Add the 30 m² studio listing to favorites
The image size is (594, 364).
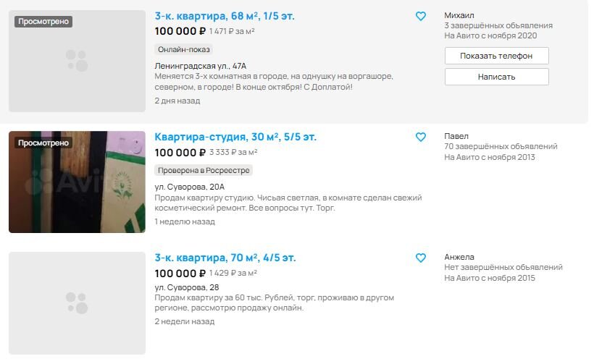421,137
